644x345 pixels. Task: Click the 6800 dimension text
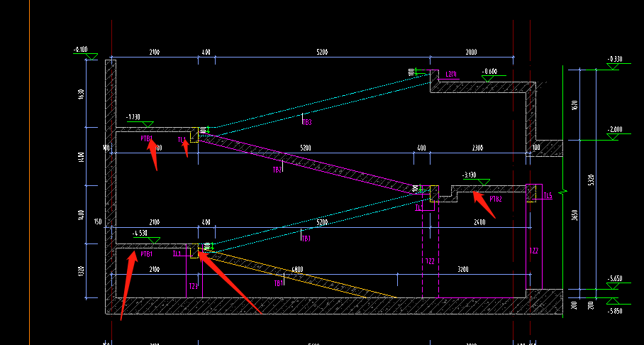coord(296,269)
